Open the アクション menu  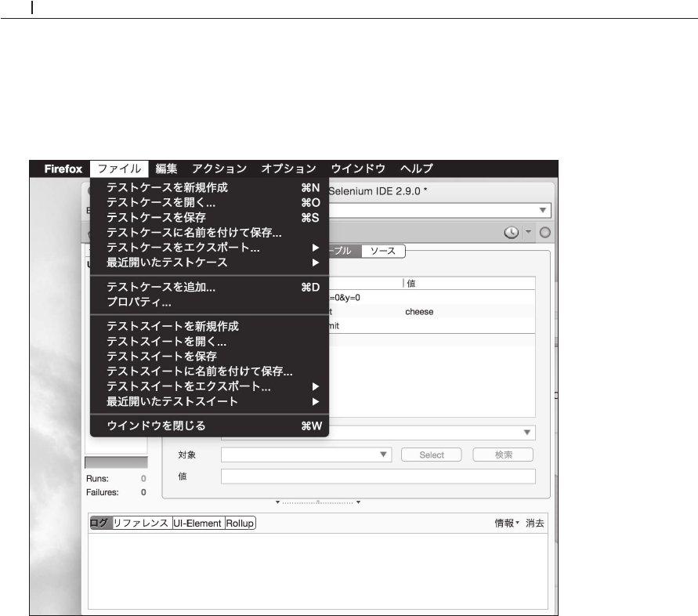pos(219,168)
